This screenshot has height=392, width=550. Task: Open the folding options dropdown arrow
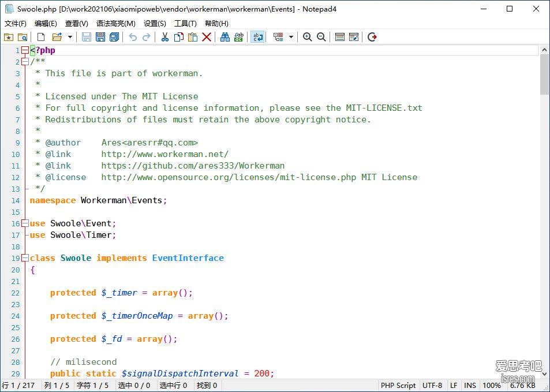tap(291, 37)
